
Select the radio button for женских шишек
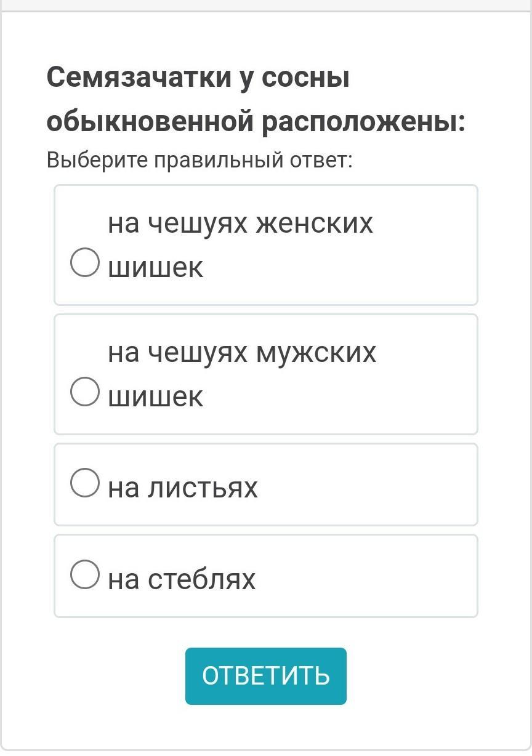pos(84,263)
